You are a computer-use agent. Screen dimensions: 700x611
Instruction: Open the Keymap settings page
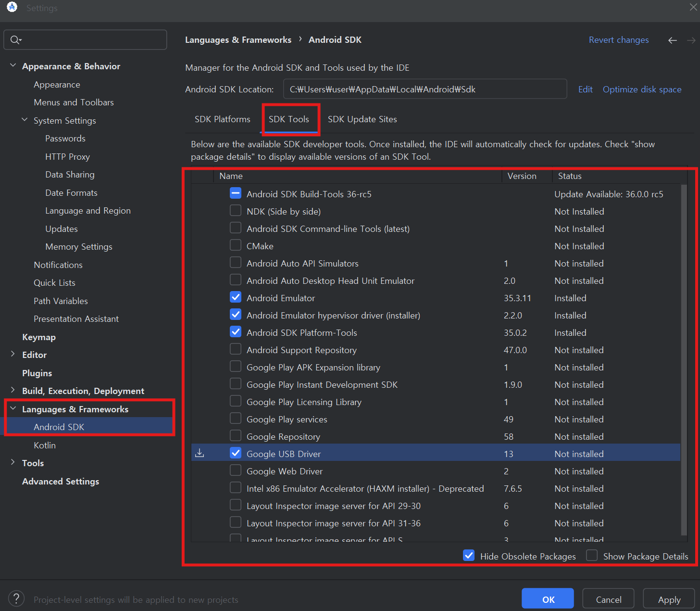pyautogui.click(x=39, y=337)
